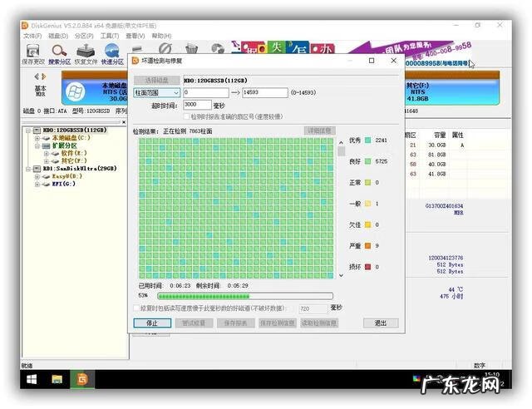Click the 保存检测信息 button

click(278, 323)
